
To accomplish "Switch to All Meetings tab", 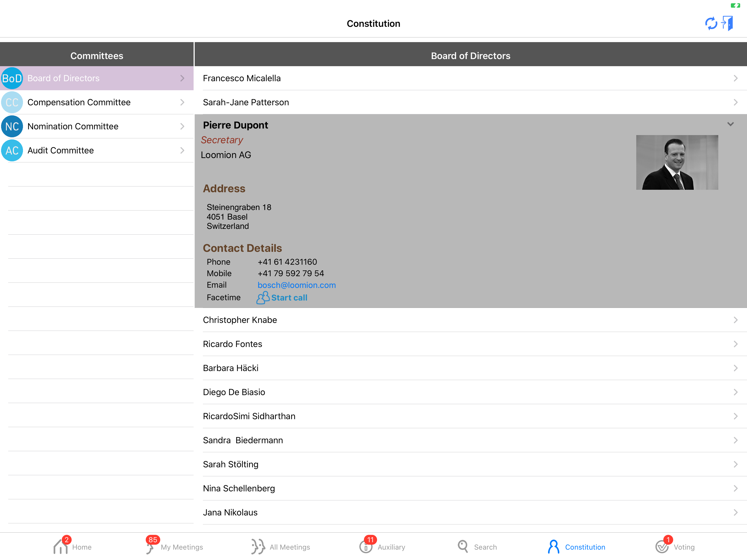I will coord(280,547).
